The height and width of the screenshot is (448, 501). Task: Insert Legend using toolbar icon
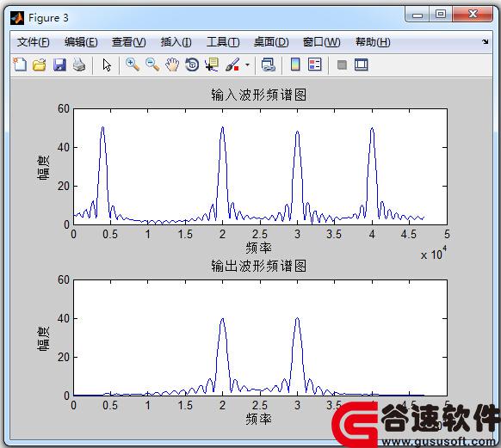click(315, 64)
